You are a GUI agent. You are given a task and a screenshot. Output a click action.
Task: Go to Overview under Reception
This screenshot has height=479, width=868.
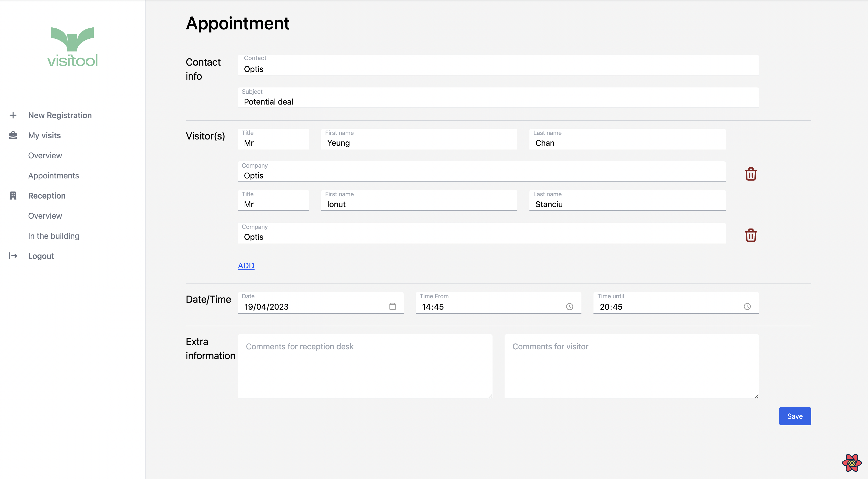tap(45, 216)
